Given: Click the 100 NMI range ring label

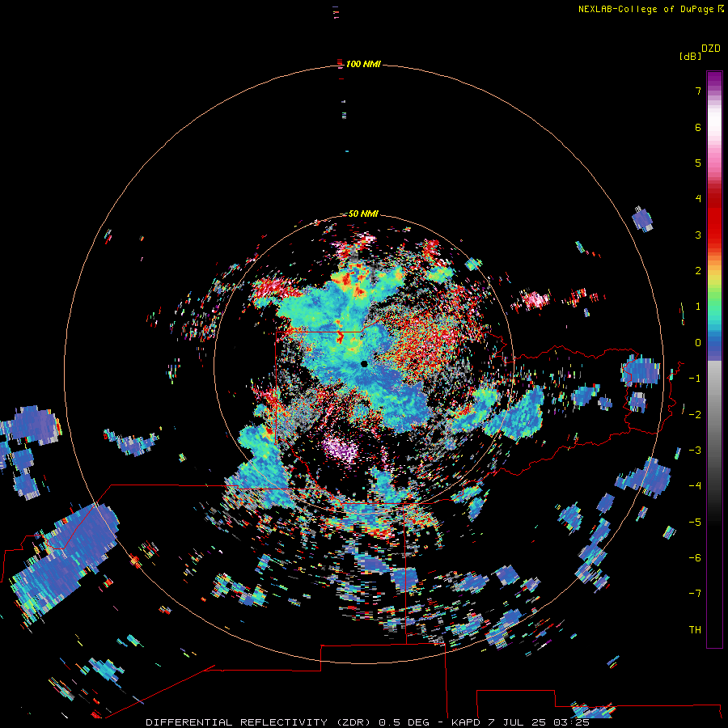Looking at the screenshot, I should [363, 64].
